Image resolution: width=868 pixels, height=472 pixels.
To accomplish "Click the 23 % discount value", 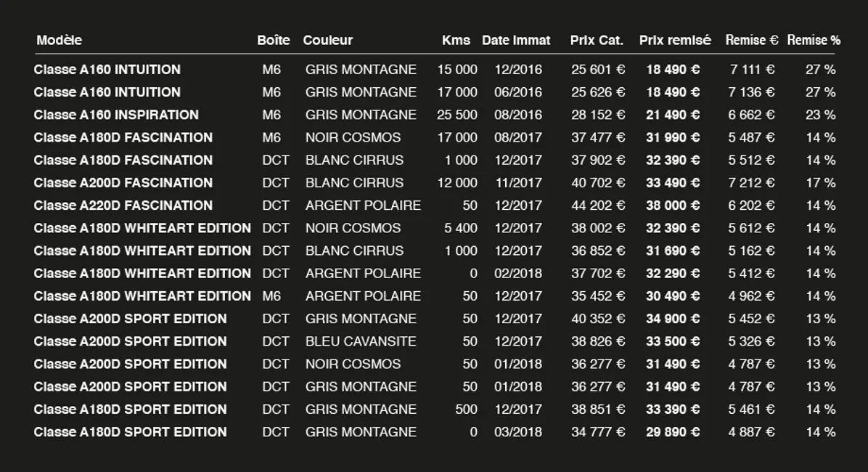I will pyautogui.click(x=820, y=115).
